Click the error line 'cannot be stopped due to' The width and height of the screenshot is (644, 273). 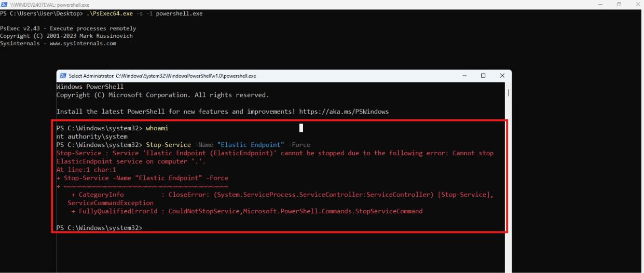click(x=275, y=153)
